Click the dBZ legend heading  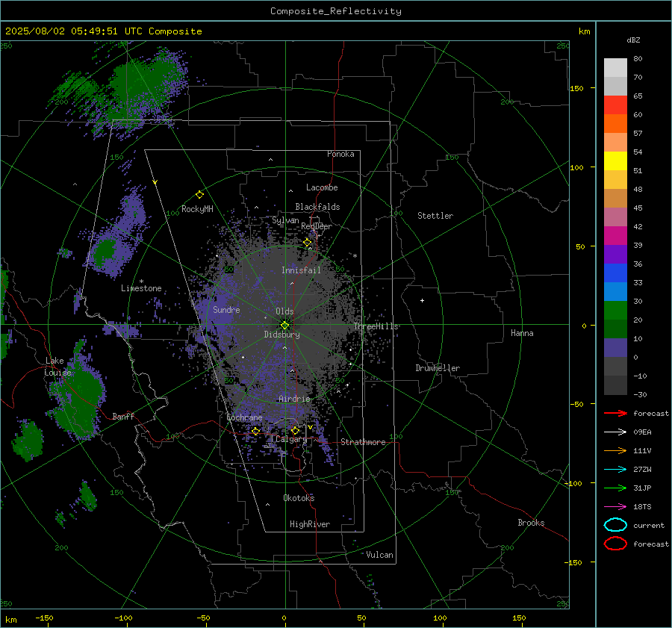[633, 40]
